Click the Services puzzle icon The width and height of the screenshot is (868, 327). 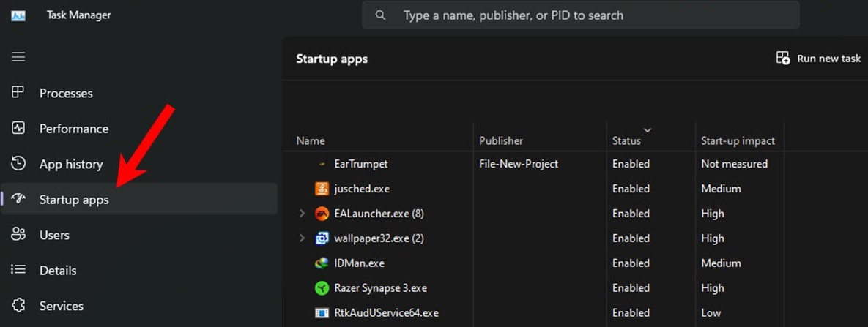tap(18, 306)
